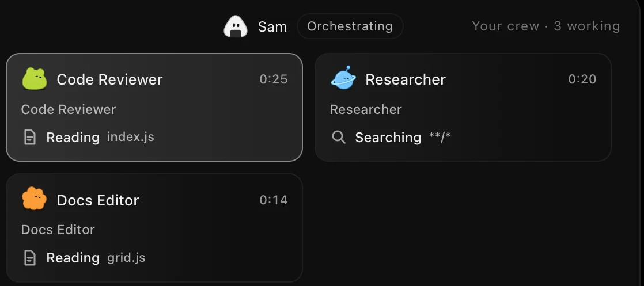Open the Researcher agent card
644x286 pixels.
tap(463, 107)
